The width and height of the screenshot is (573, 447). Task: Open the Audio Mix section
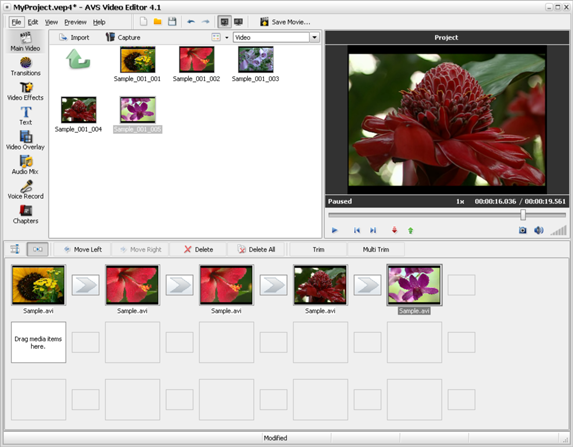pyautogui.click(x=26, y=165)
